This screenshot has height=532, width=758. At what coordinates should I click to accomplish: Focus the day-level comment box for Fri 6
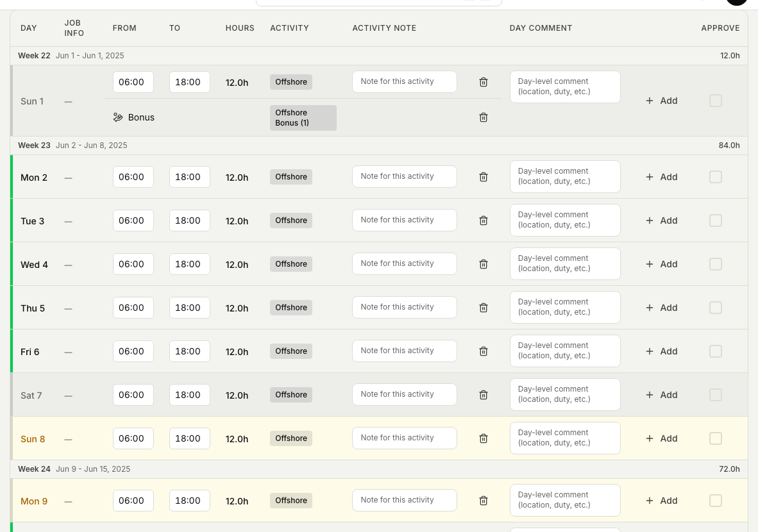(565, 351)
